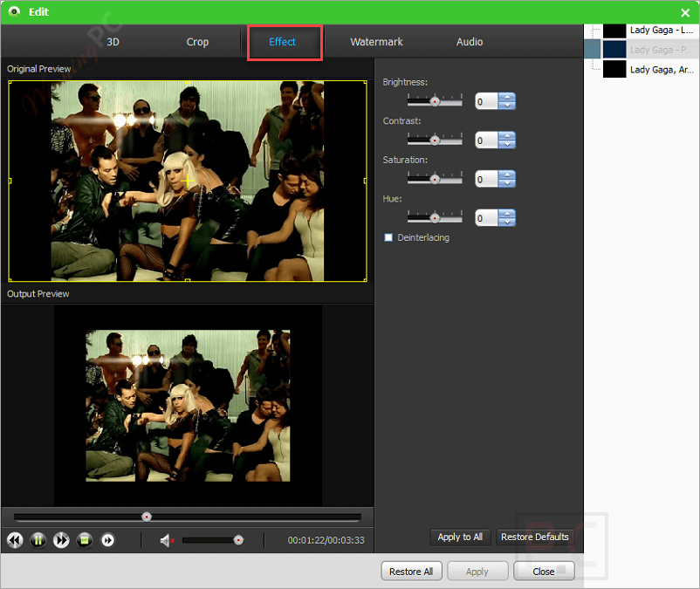The image size is (700, 589).
Task: Click the Hue slider handle
Action: point(435,218)
